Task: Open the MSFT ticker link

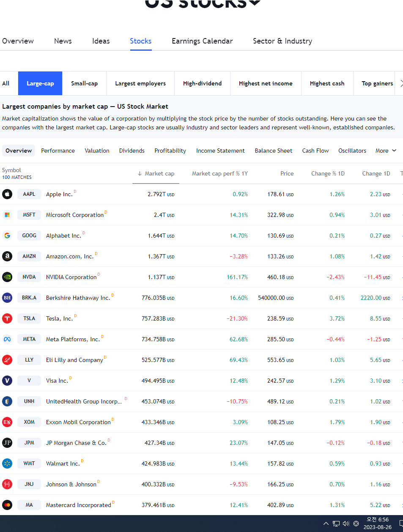Action: [x=29, y=215]
